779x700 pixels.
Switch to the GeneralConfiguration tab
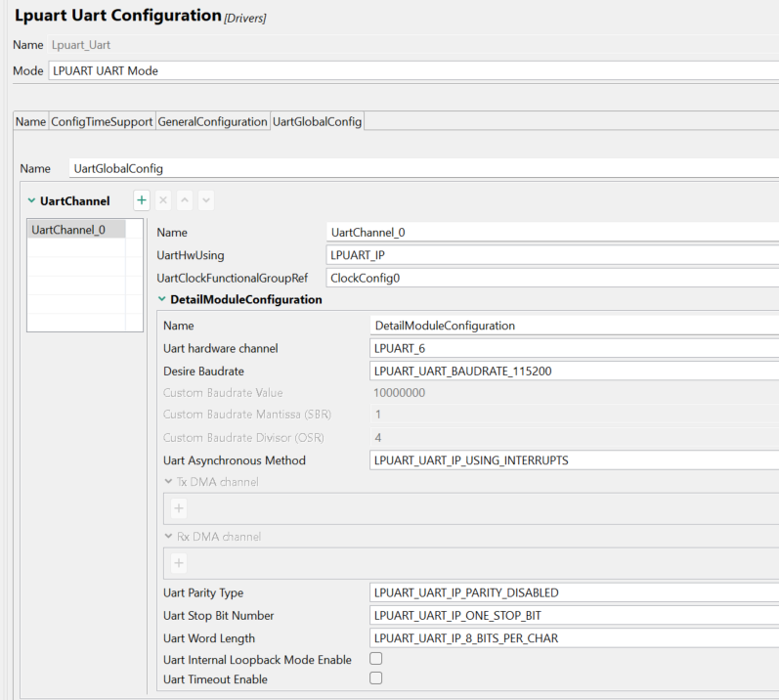(x=212, y=121)
